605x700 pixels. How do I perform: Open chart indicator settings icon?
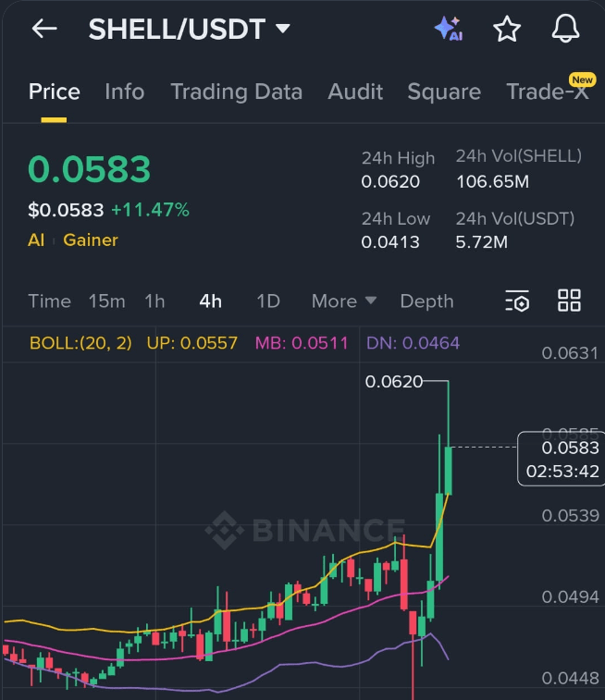(x=517, y=301)
